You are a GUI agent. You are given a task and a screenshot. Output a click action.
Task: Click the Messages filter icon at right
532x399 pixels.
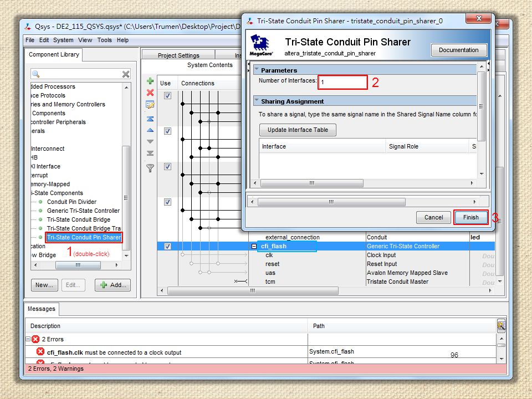pos(501,326)
